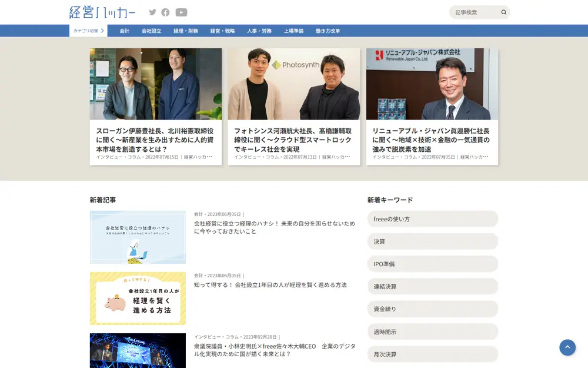
Task: Open the スローガン伊藤豊社長 article photo
Action: 156,84
